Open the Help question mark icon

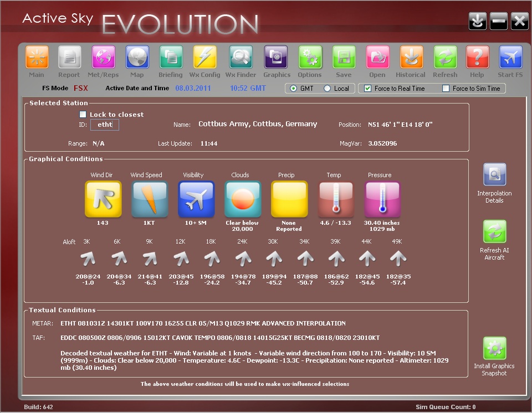pyautogui.click(x=477, y=57)
